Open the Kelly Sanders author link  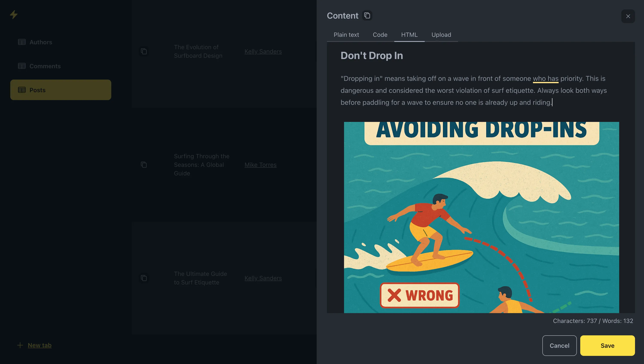coord(263,51)
